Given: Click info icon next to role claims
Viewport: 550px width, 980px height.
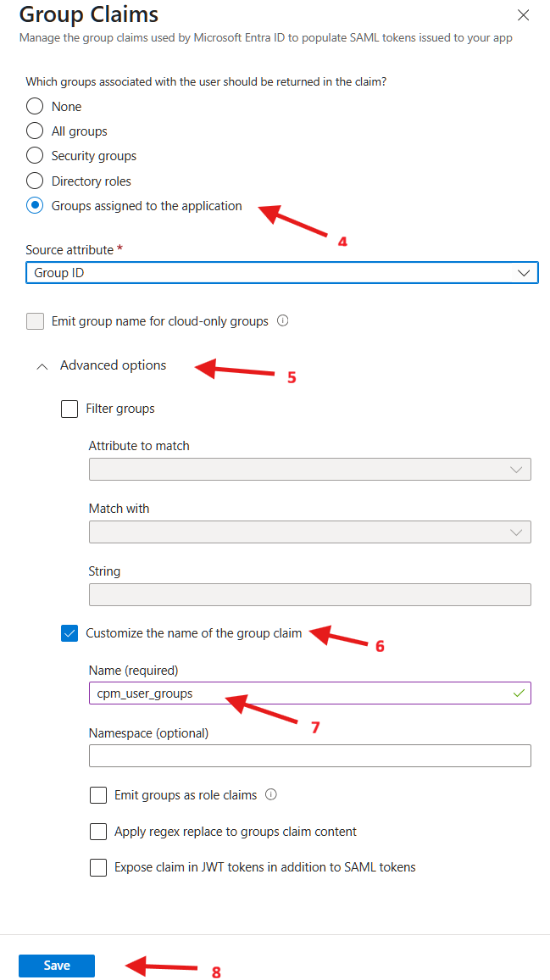Looking at the screenshot, I should [x=271, y=794].
